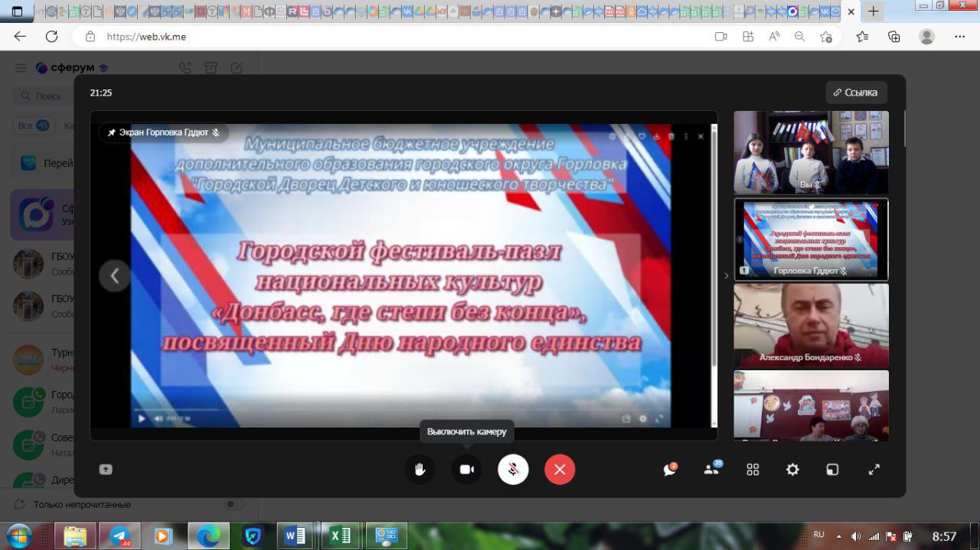Open the call chat messages
The width and height of the screenshot is (980, 550).
670,470
